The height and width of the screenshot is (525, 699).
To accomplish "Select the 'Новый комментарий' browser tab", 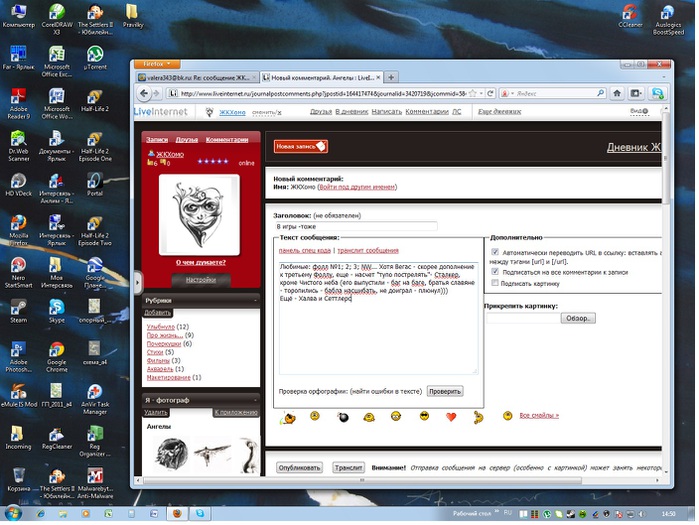I will click(321, 78).
